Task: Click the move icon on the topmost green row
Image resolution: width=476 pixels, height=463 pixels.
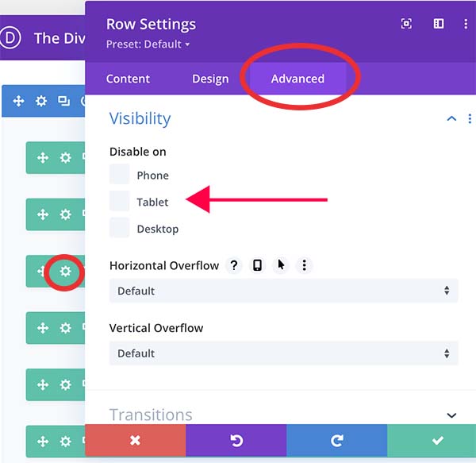Action: (x=43, y=157)
